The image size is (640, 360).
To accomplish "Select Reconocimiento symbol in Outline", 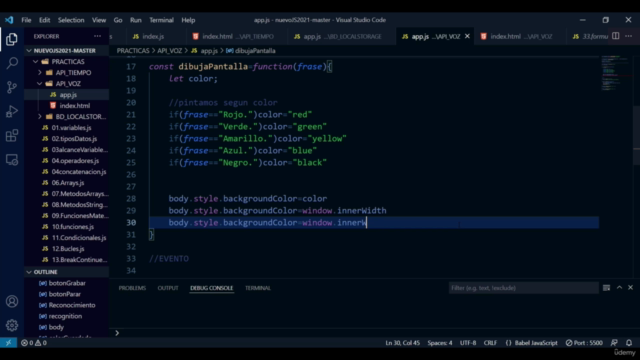I will tap(72, 305).
